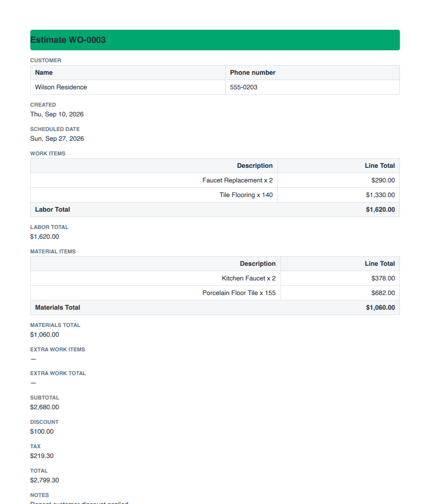Image resolution: width=430 pixels, height=504 pixels.
Task: Select the CUSTOMER section label
Action: tap(45, 61)
